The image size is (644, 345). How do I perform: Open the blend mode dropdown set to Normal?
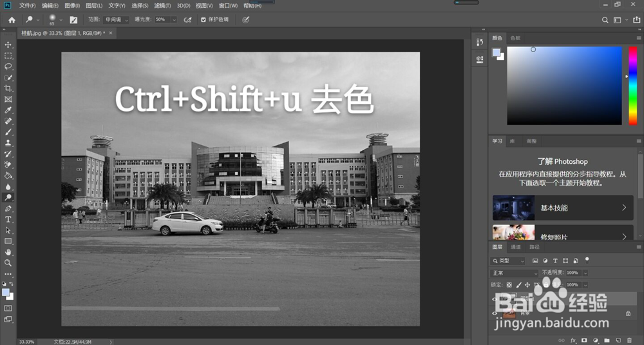coord(514,273)
